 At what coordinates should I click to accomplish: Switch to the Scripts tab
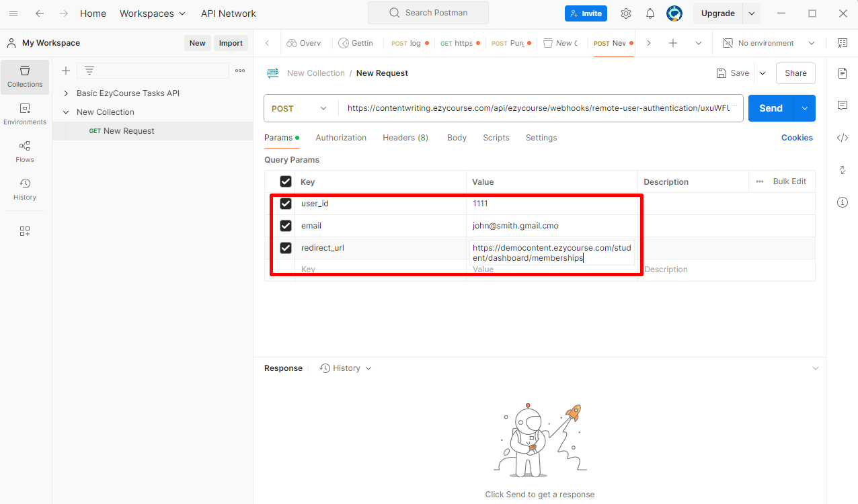(x=496, y=138)
